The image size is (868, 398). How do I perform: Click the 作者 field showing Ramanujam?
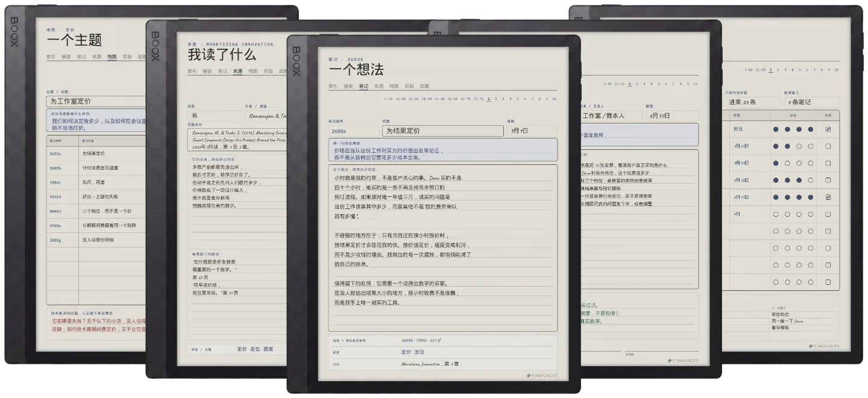pos(266,116)
